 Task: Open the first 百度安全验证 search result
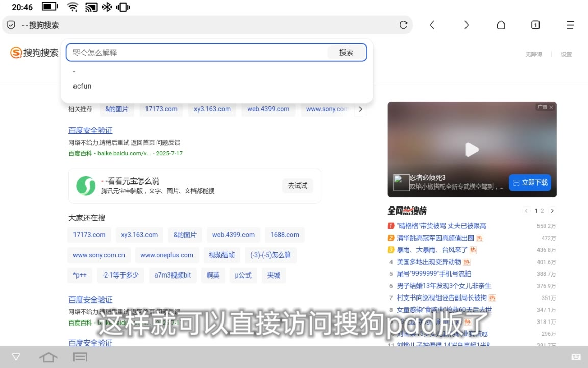[90, 130]
